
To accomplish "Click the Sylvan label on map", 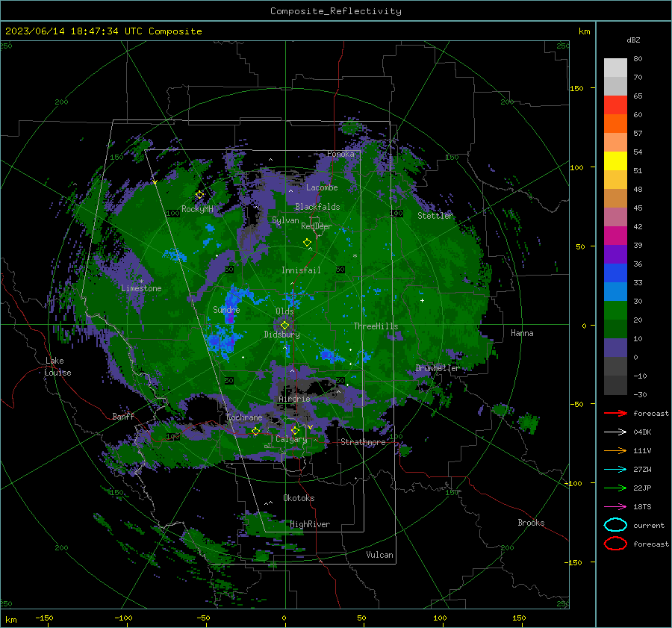I will point(285,220).
